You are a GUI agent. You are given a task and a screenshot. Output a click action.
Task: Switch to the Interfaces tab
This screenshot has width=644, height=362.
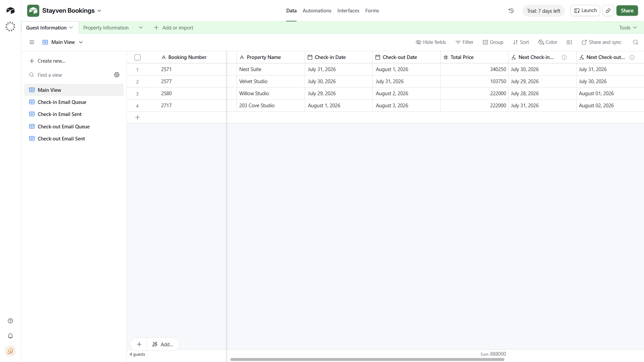[x=348, y=11]
